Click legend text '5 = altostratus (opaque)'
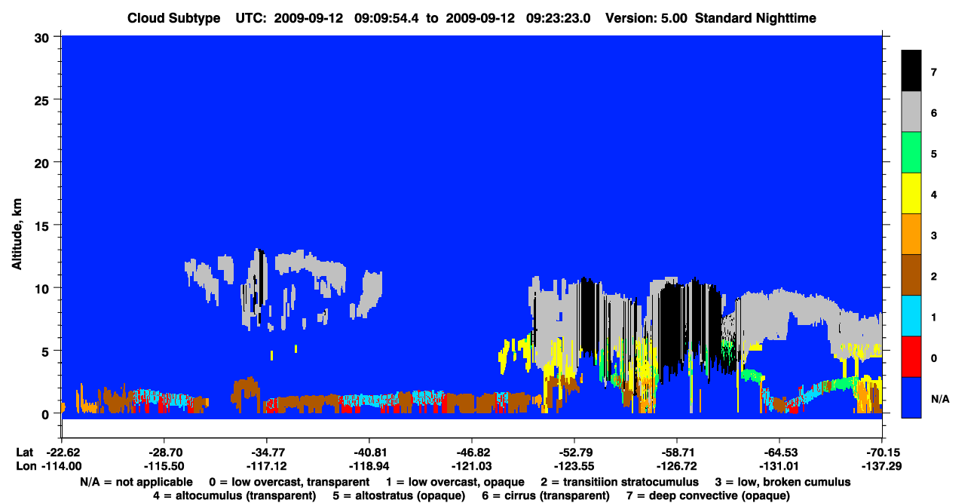Screen dimensions: 980x503 point(400,496)
